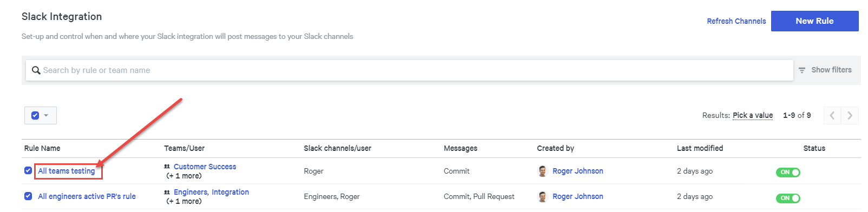Click the '1-9 of 9' results count
868x212 pixels.
tap(797, 115)
